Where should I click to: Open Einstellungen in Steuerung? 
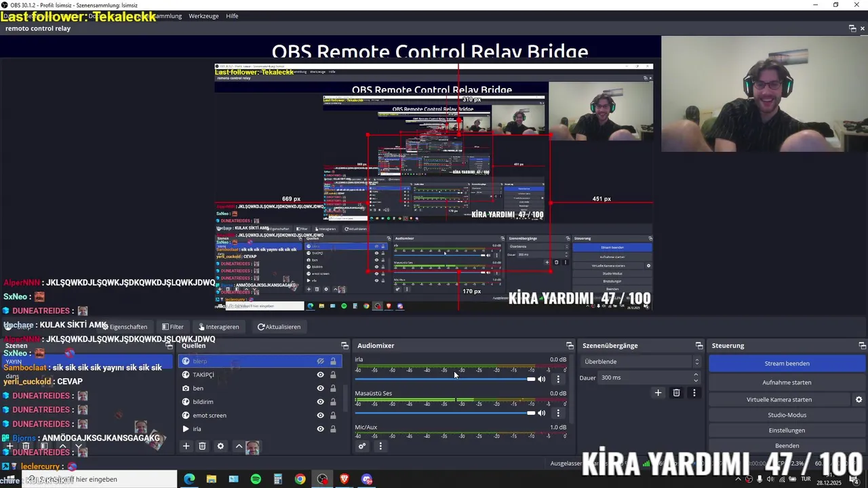tap(787, 430)
